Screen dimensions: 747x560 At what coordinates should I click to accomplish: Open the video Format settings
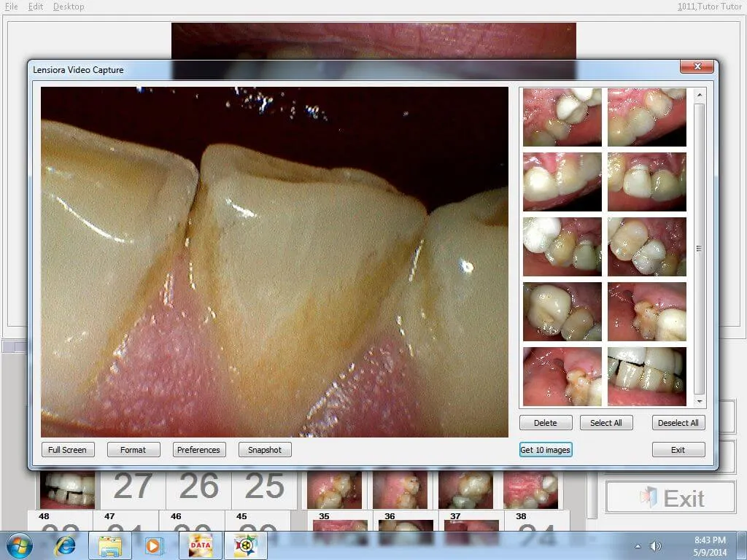coord(133,449)
